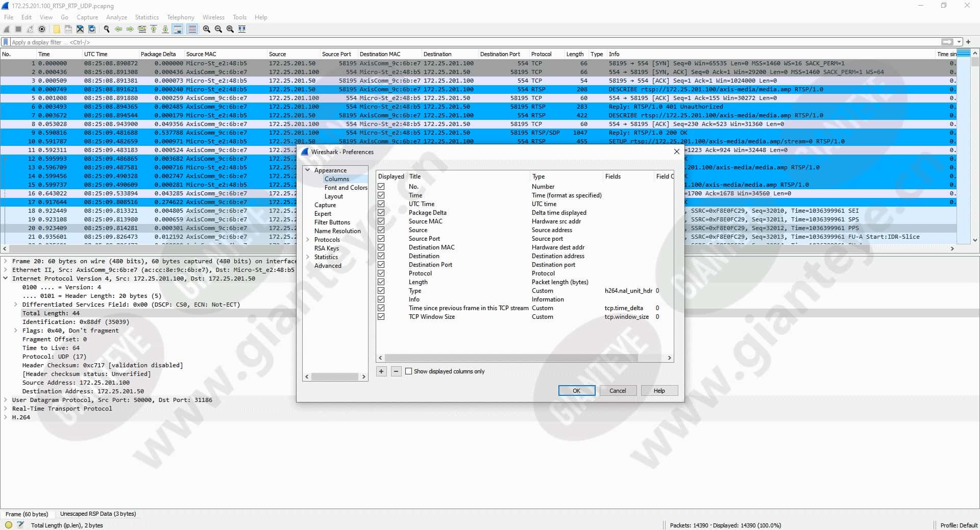Click the go to specified packet icon
980x530 pixels.
coord(142,29)
